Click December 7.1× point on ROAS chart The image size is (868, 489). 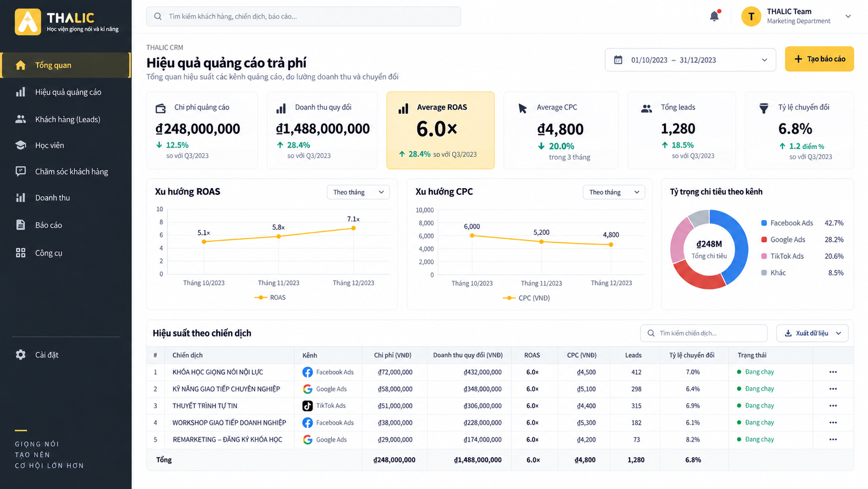(354, 228)
